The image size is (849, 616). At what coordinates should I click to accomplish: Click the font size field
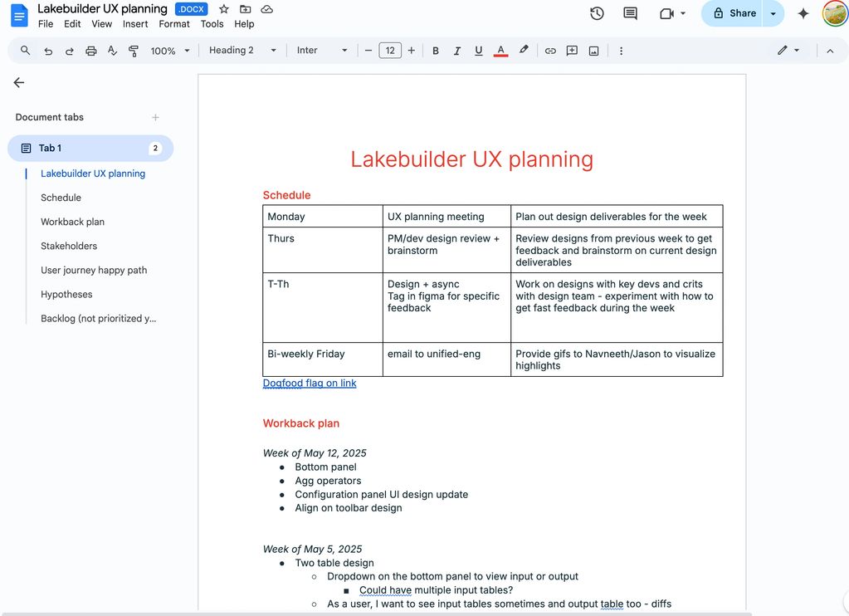click(390, 51)
